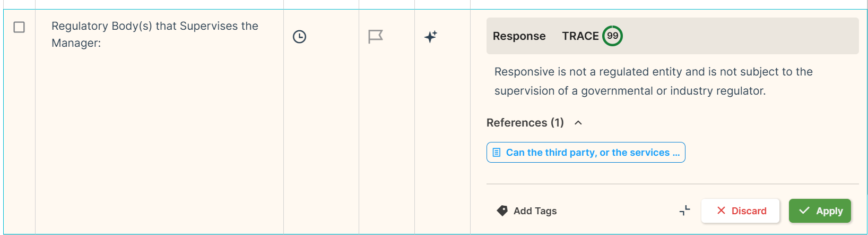Discard the suggested response

tap(740, 211)
